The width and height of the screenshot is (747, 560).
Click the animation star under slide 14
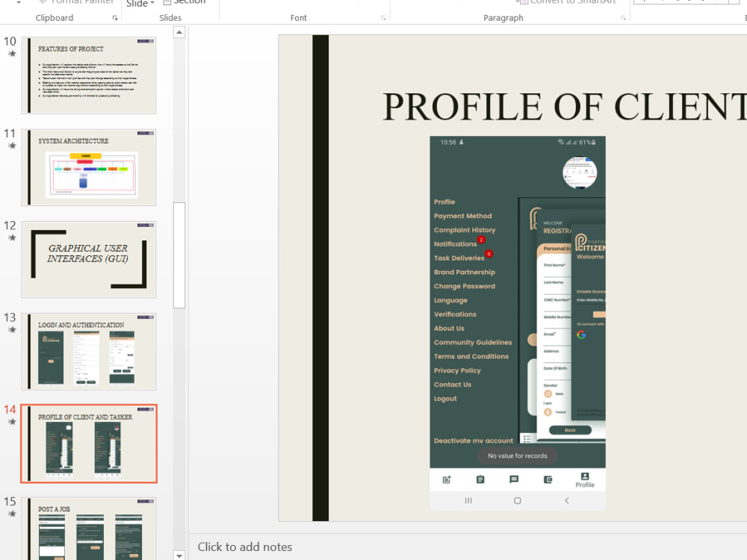[12, 421]
